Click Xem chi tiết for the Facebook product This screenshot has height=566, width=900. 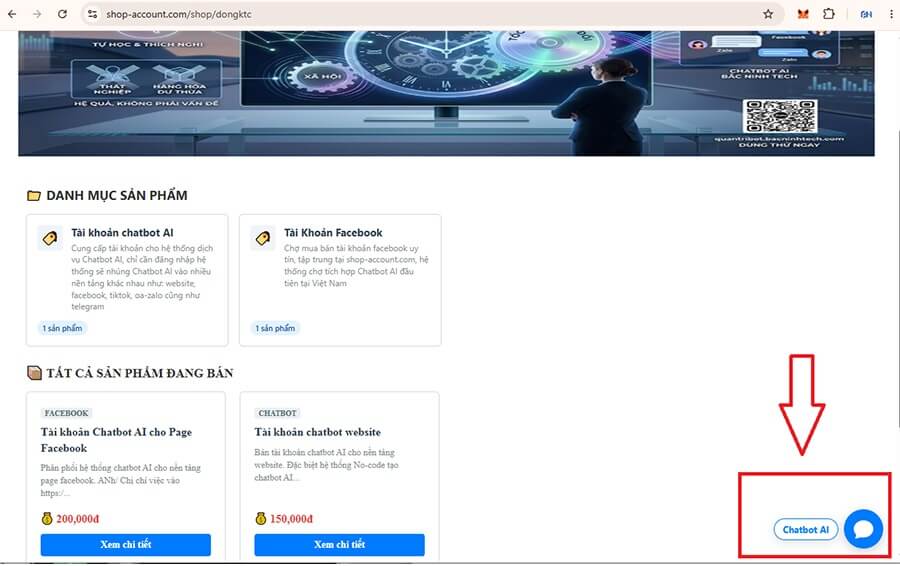[126, 544]
